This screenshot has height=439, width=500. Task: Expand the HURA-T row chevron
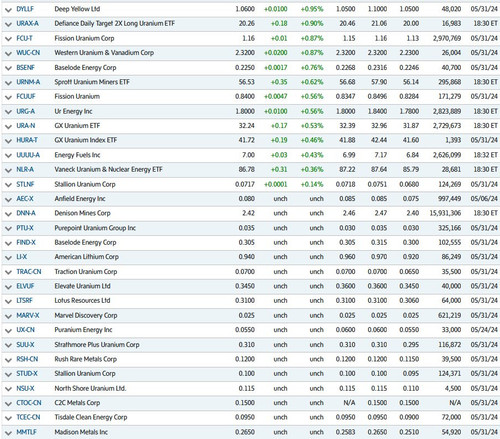click(9, 141)
